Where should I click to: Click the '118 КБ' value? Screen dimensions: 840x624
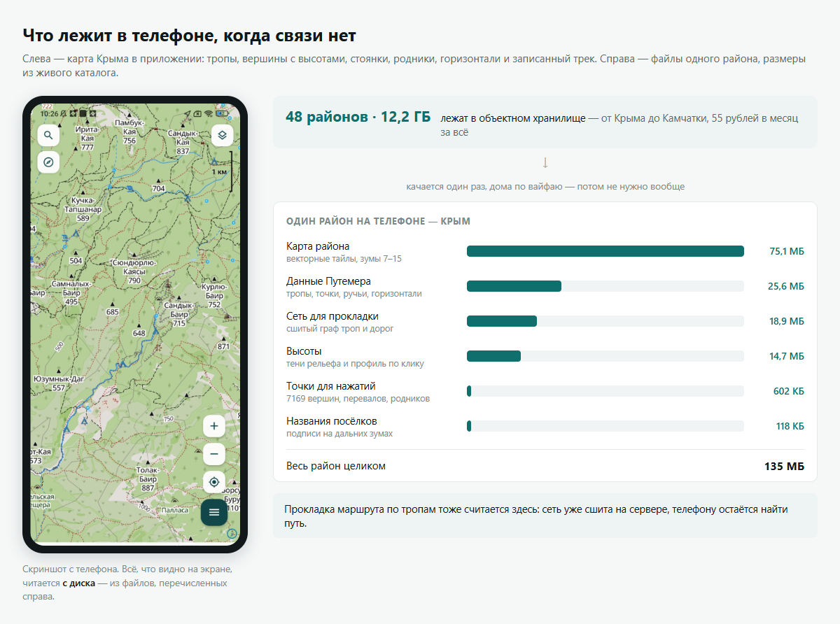point(790,426)
